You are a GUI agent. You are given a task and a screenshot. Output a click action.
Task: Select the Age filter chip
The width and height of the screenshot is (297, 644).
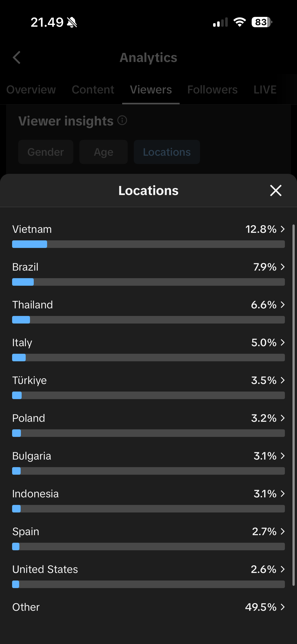[x=104, y=152]
